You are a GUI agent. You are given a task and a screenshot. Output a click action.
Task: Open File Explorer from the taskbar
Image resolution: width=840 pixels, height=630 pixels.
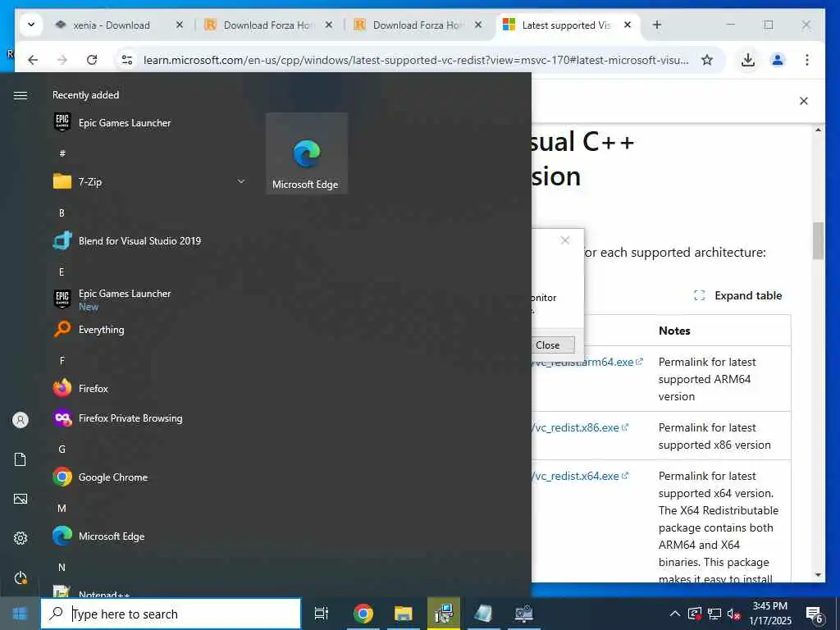coord(403,614)
